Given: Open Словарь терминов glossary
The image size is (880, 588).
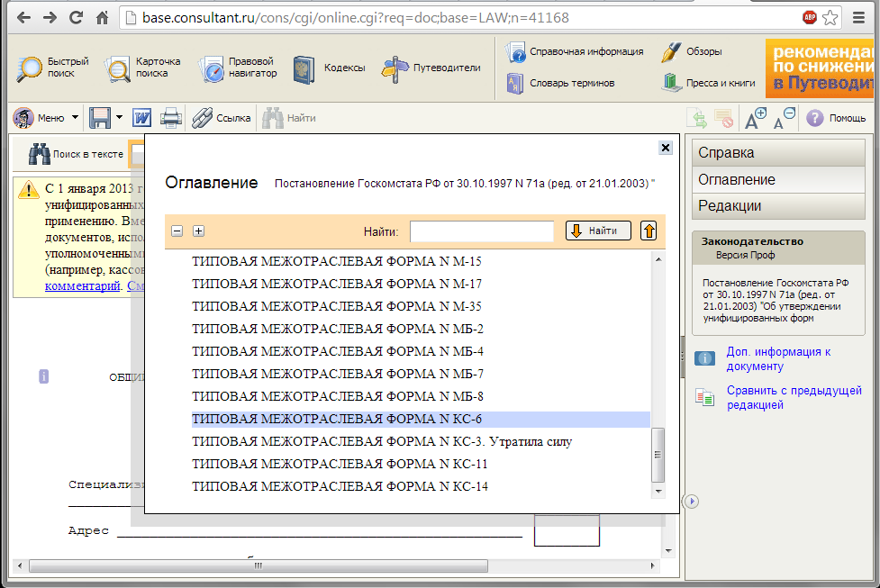Looking at the screenshot, I should (x=560, y=83).
